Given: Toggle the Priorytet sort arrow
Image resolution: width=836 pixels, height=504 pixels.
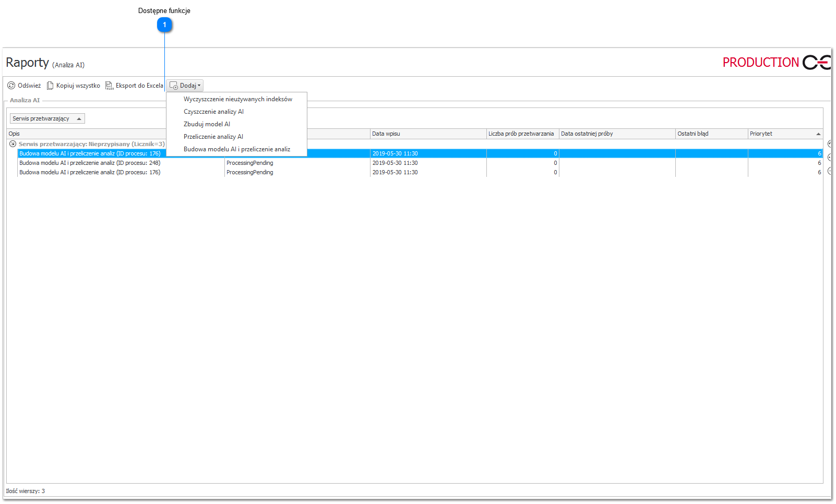Looking at the screenshot, I should click(818, 134).
